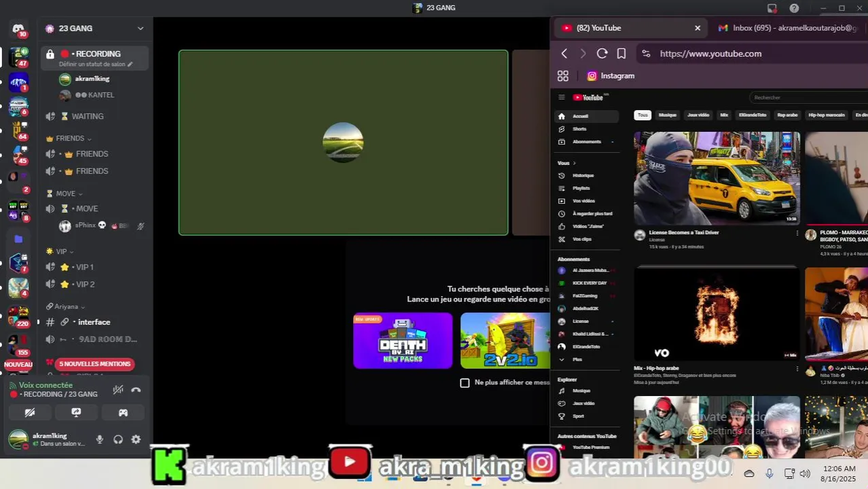Select the Hip-hop marocain filter chip
The image size is (868, 489).
coord(827,115)
